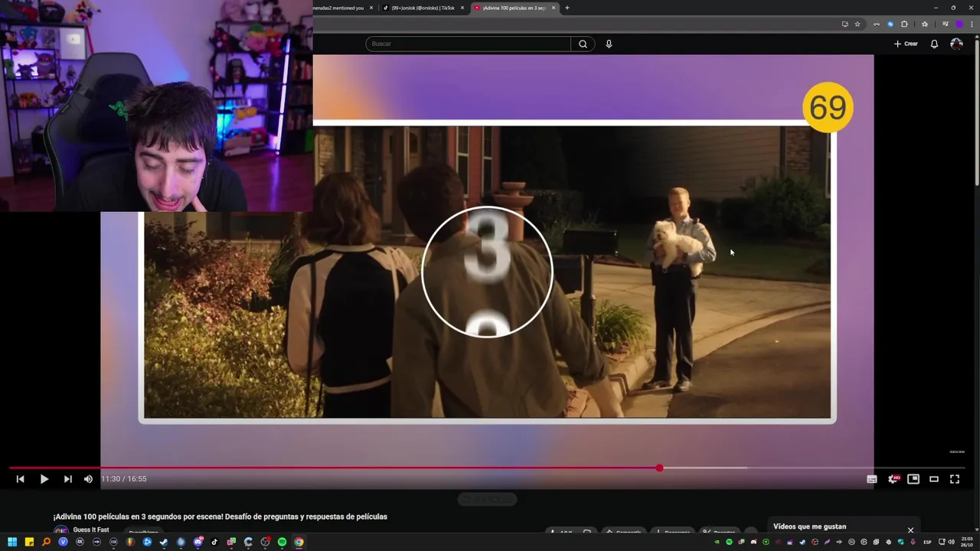Open the system tray volume icon

coord(952,542)
